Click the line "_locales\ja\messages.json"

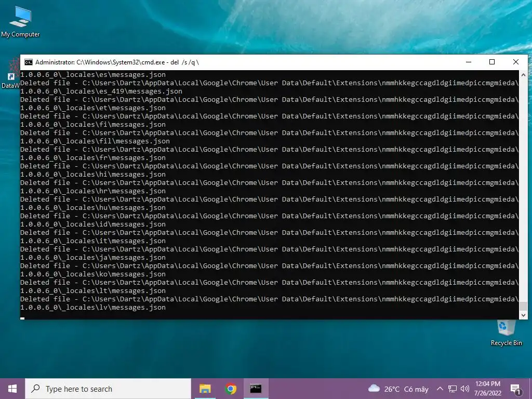pos(93,258)
